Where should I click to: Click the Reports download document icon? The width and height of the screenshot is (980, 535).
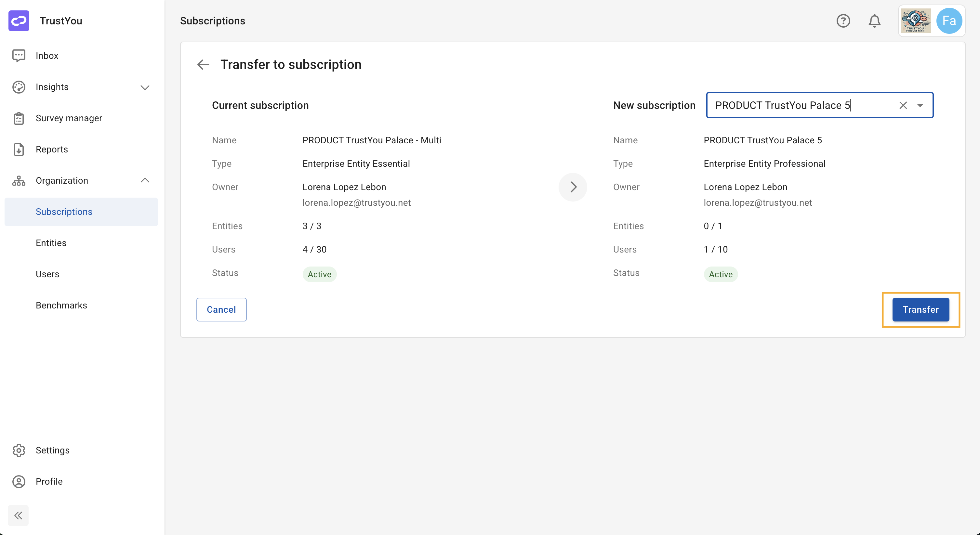[19, 150]
